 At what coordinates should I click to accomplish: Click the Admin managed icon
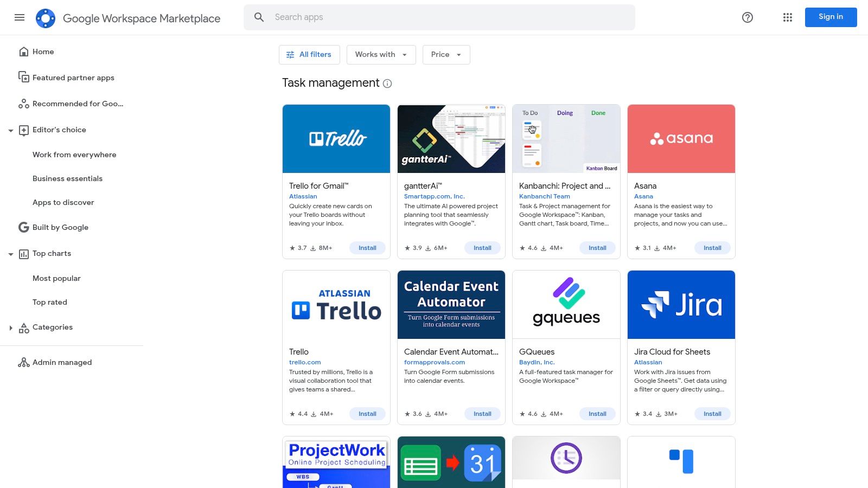tap(24, 362)
